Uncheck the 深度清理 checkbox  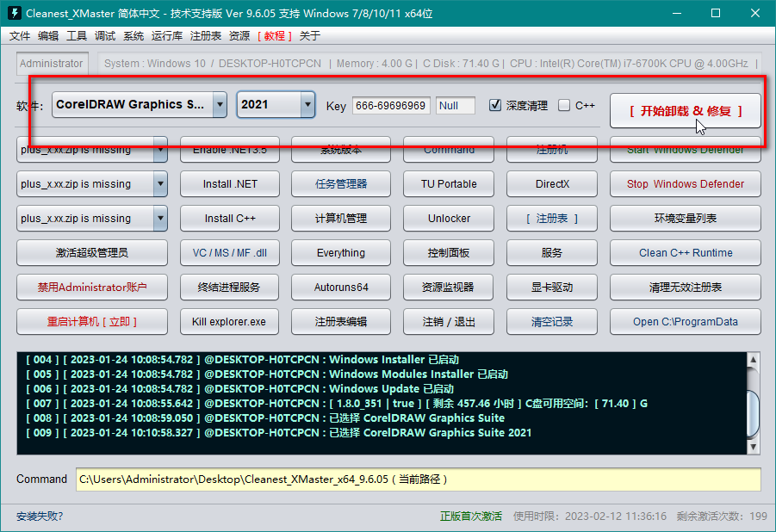coord(495,105)
